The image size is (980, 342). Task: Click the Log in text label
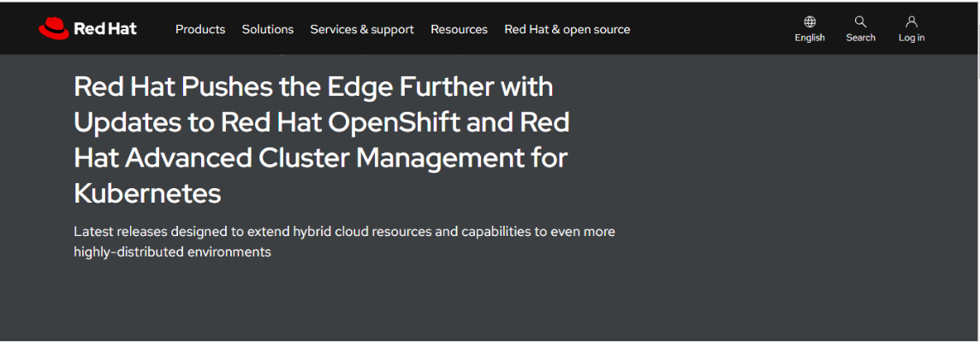tap(912, 38)
